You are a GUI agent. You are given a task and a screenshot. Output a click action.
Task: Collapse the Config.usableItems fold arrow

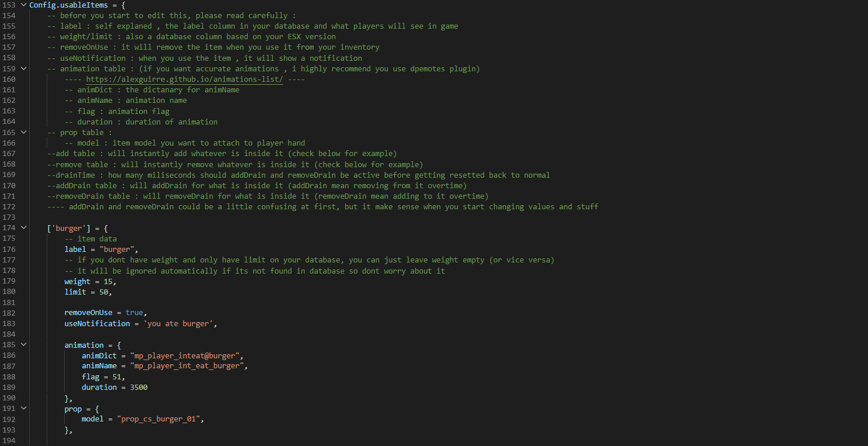pyautogui.click(x=23, y=5)
